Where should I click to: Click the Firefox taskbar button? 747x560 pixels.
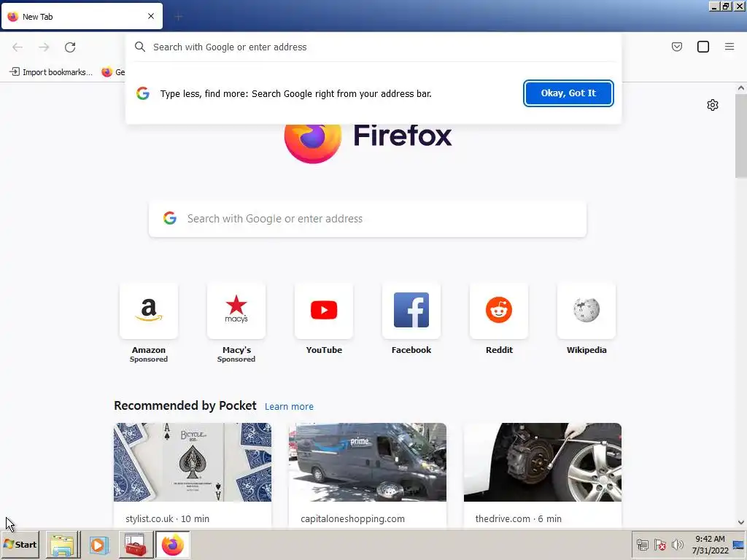[x=172, y=545]
